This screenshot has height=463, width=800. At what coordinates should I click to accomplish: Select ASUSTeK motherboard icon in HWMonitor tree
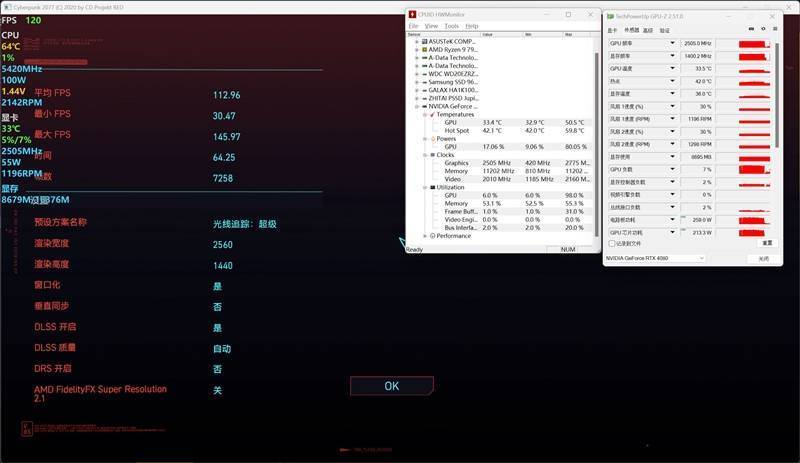(424, 41)
